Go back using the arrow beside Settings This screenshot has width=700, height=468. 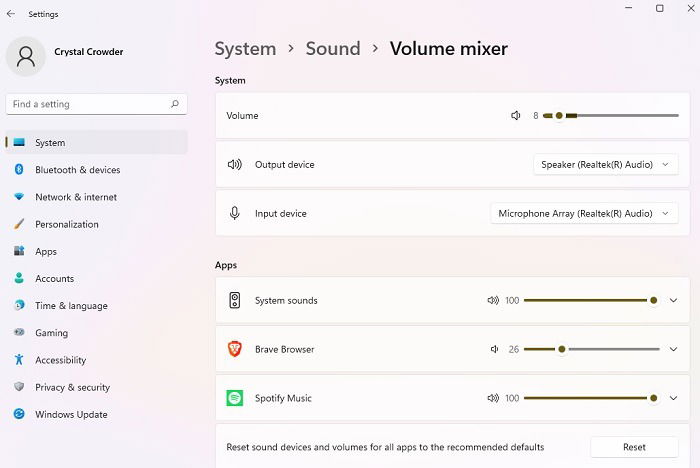(11, 14)
